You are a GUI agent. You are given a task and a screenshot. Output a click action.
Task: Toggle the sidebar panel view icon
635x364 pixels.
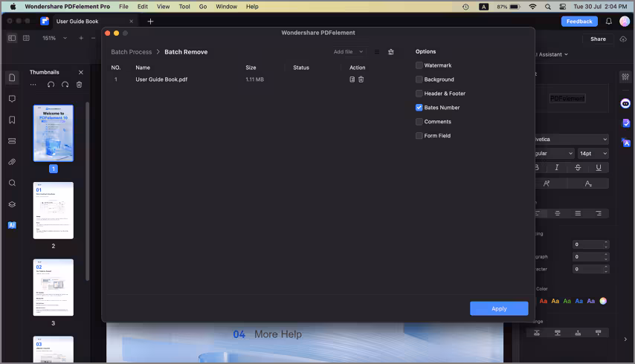click(x=12, y=38)
